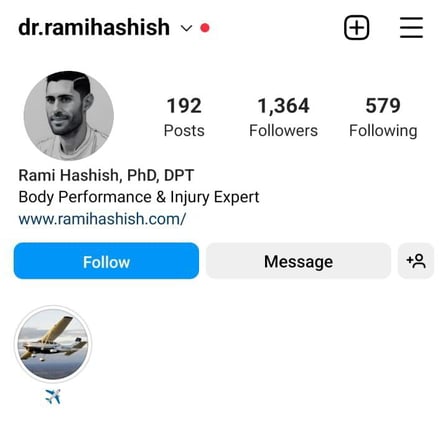Open the Followers list label
This screenshot has height=421, width=448.
(283, 130)
